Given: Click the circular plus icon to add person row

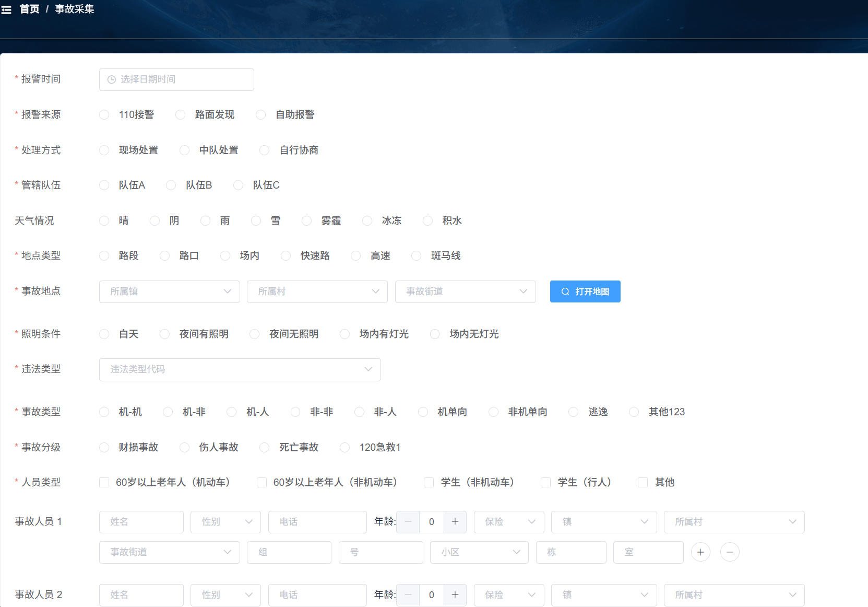Looking at the screenshot, I should (700, 552).
